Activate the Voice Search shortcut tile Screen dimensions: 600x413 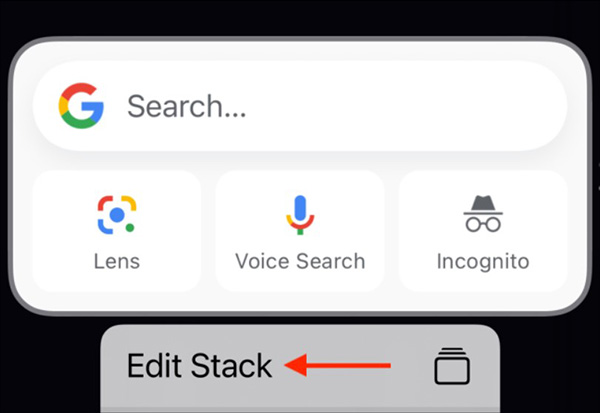(x=300, y=231)
